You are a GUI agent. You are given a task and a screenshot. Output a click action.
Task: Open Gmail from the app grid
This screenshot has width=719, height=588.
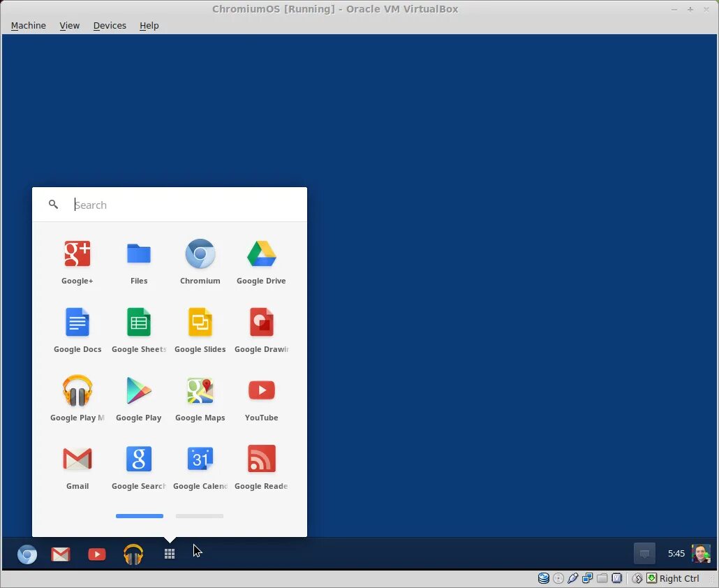click(x=77, y=459)
